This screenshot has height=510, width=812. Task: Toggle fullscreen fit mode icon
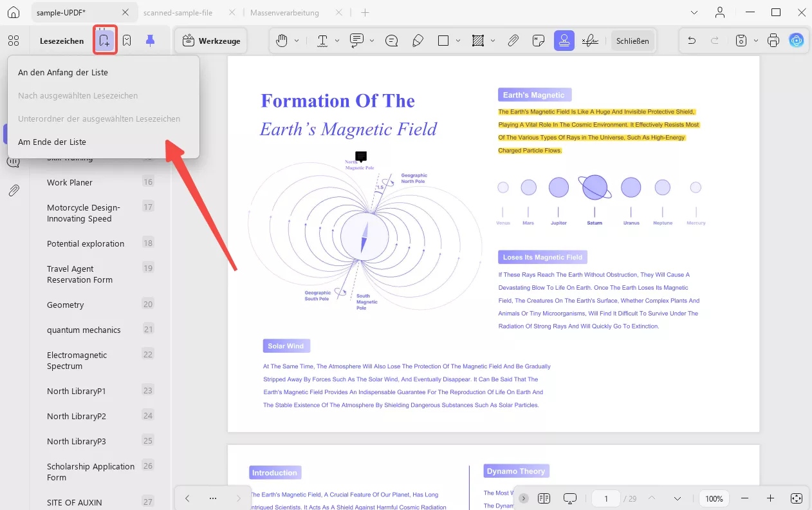click(796, 498)
